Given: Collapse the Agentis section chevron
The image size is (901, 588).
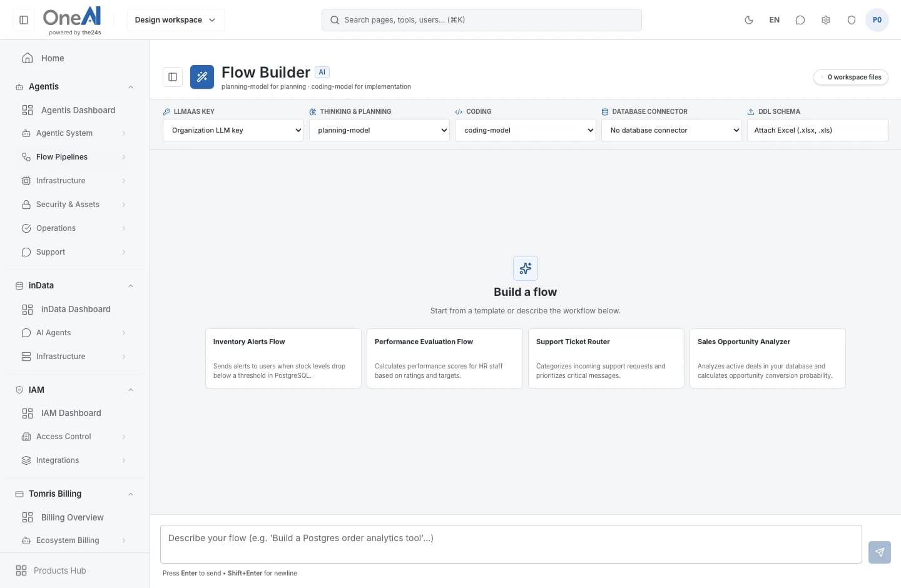Looking at the screenshot, I should [131, 87].
